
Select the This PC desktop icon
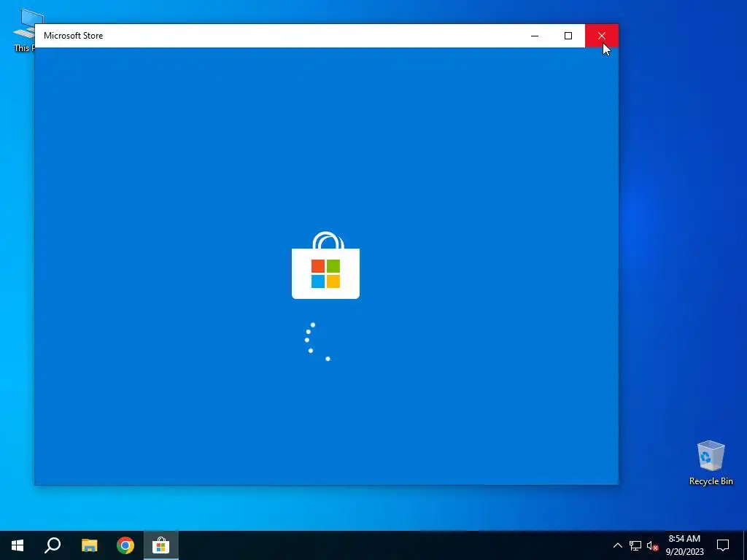[24, 30]
